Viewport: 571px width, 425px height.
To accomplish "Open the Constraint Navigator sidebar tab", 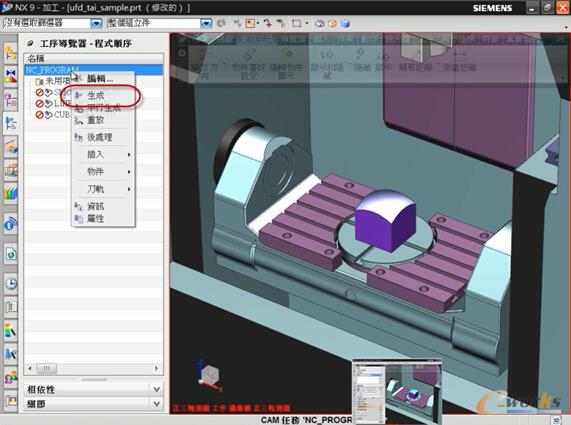I will (x=10, y=76).
